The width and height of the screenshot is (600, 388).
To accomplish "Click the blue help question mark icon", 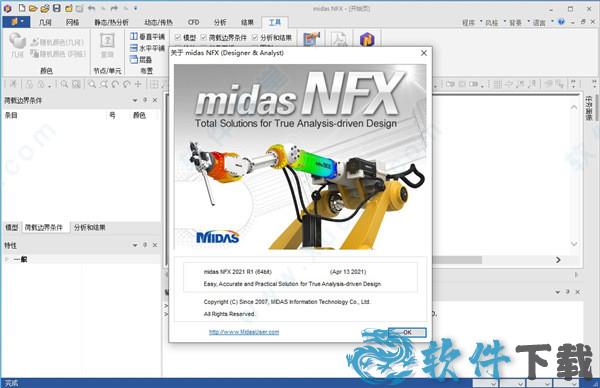I will click(x=561, y=22).
